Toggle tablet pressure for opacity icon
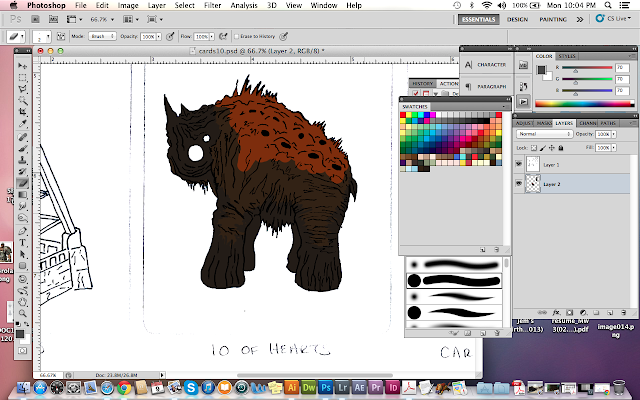The width and height of the screenshot is (640, 400). (170, 36)
